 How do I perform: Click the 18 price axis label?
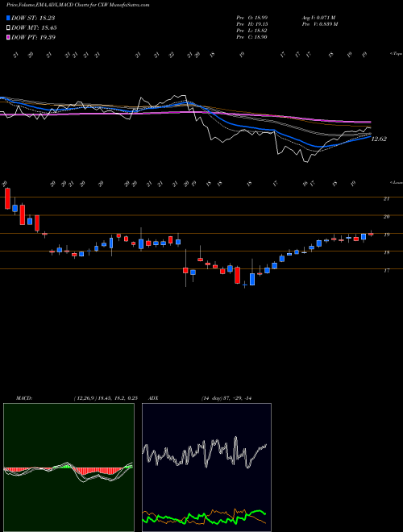pyautogui.click(x=386, y=253)
